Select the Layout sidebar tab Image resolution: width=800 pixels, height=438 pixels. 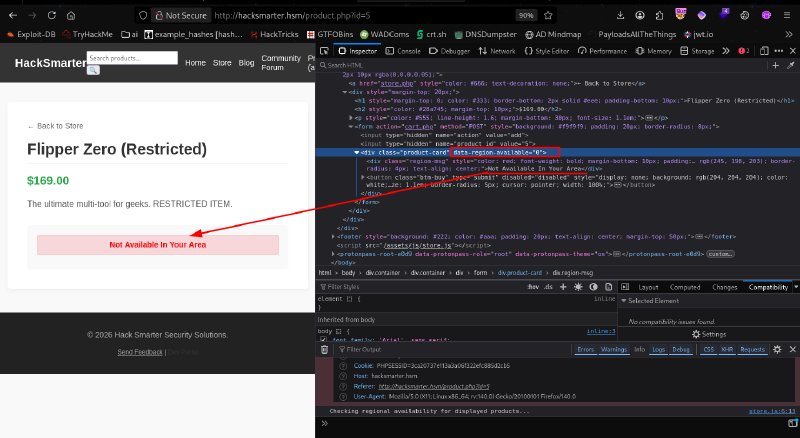[x=648, y=287]
